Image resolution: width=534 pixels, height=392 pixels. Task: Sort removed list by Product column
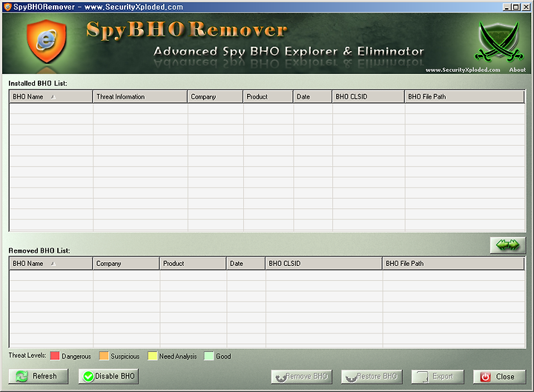193,263
